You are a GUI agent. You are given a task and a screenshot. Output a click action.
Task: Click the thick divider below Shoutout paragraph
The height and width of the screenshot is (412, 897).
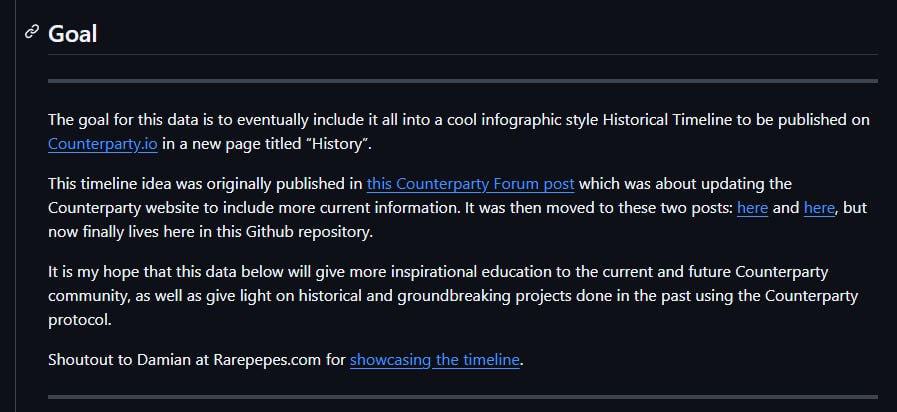pyautogui.click(x=463, y=397)
